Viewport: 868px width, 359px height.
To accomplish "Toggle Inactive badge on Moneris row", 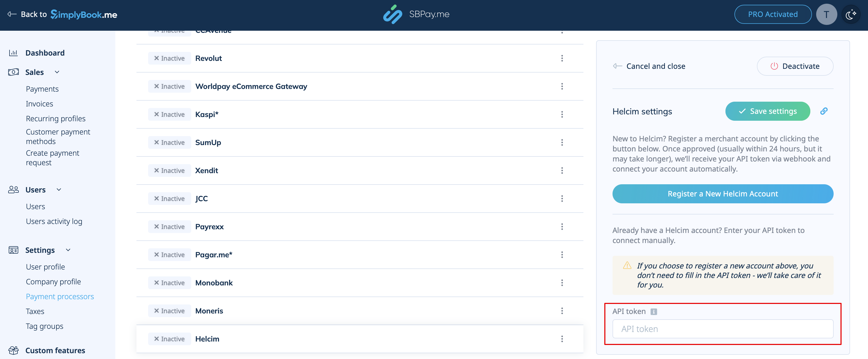I will [x=169, y=311].
